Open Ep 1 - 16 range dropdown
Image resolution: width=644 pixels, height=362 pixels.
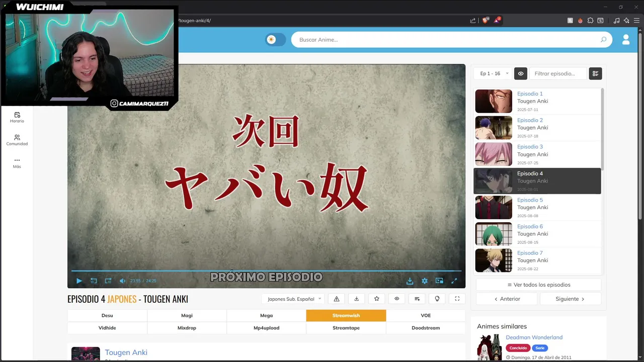pyautogui.click(x=493, y=73)
